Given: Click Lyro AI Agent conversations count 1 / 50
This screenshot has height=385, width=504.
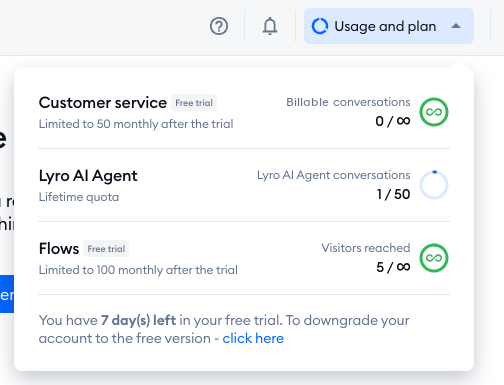Looking at the screenshot, I should point(393,194).
